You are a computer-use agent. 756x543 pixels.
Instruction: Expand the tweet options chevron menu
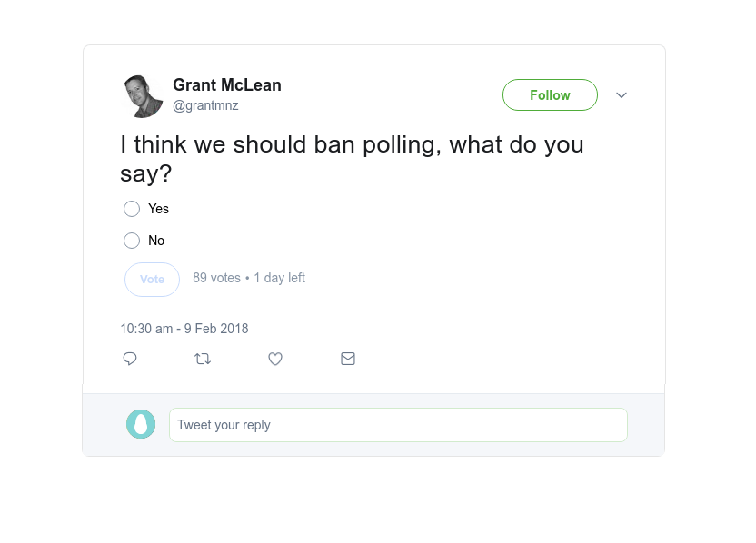pos(622,95)
